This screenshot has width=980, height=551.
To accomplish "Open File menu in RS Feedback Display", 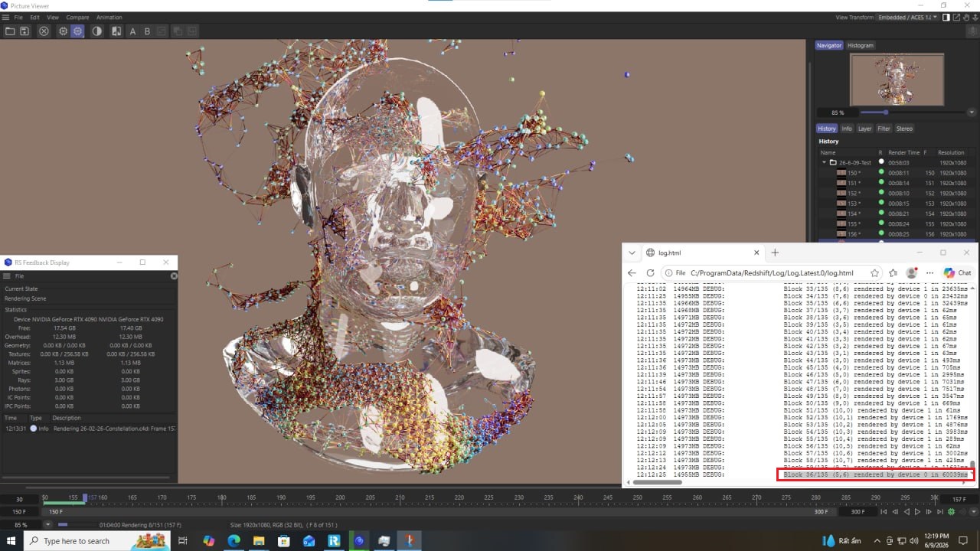I will coord(19,275).
